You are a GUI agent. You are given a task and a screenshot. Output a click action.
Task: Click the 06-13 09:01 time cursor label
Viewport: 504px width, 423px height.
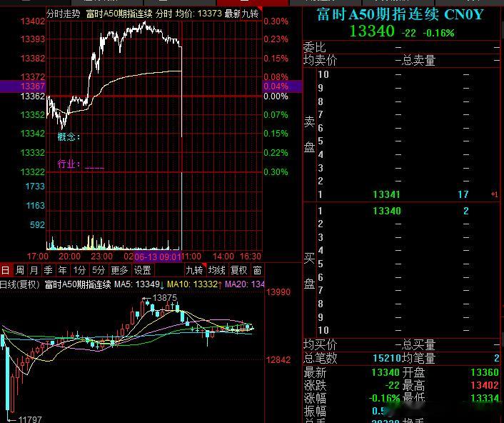(x=158, y=257)
